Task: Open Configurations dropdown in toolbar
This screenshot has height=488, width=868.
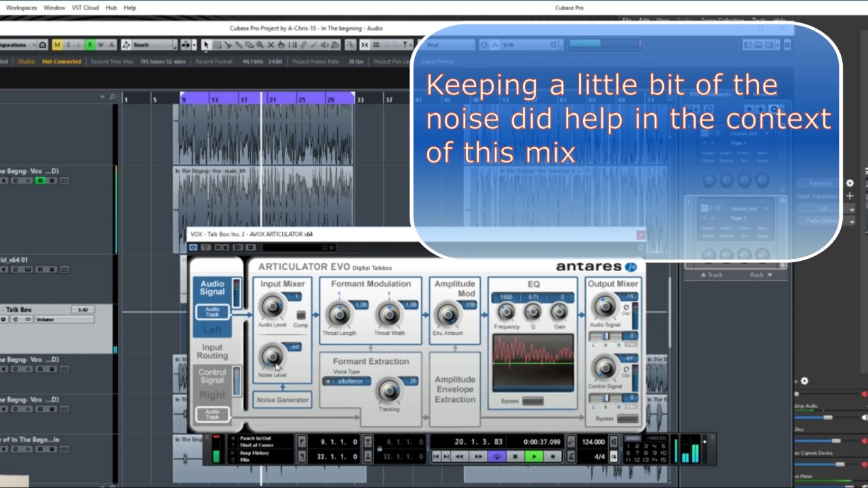Action: [x=18, y=45]
